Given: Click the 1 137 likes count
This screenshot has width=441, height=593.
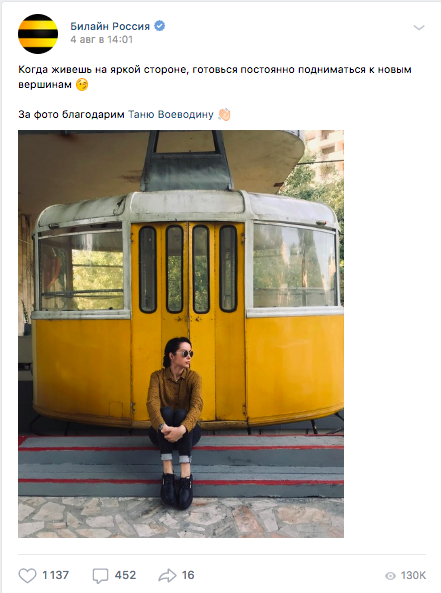Looking at the screenshot, I should (56, 575).
